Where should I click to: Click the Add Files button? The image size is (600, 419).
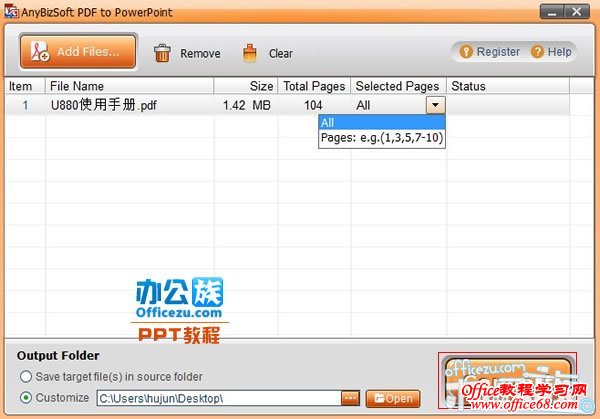click(78, 52)
